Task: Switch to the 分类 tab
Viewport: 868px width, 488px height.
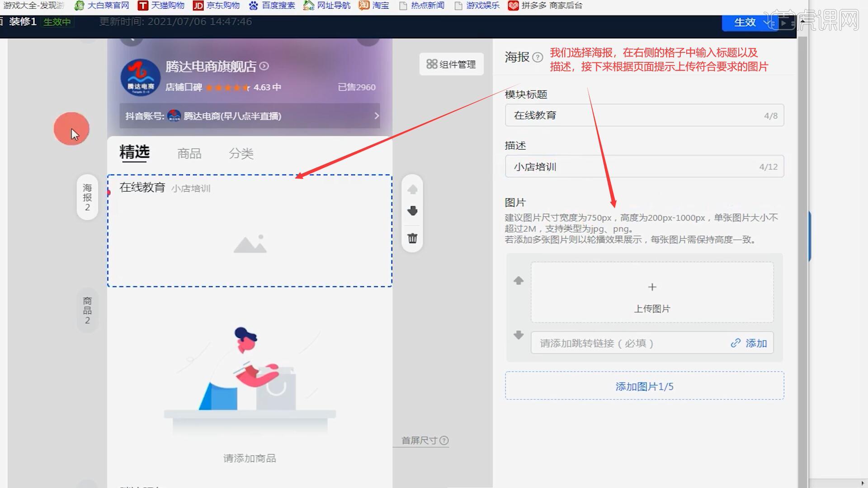Action: click(241, 154)
